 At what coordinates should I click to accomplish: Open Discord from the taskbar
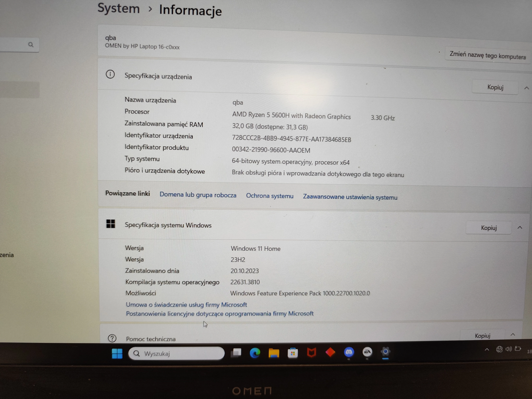point(349,352)
